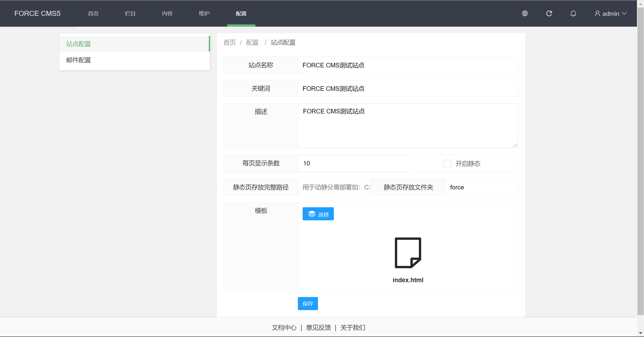The image size is (644, 337).
Task: Click the admin user account icon
Action: (x=596, y=13)
